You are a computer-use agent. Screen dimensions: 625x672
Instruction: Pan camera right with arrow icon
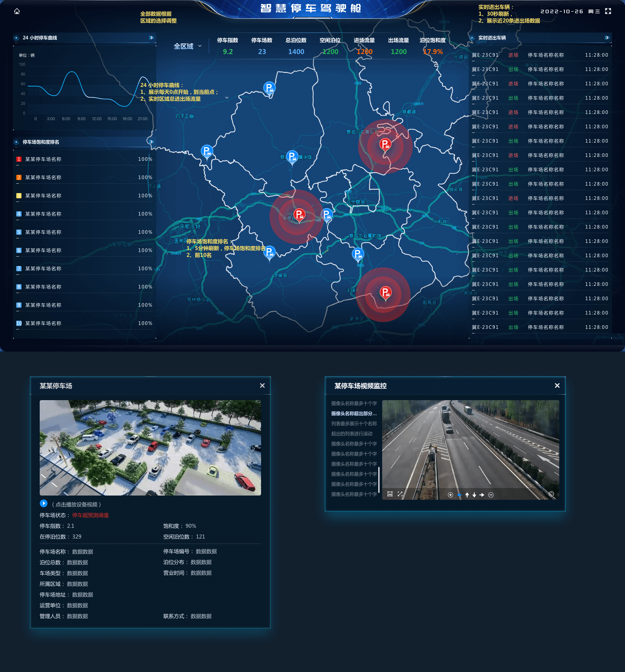pyautogui.click(x=482, y=495)
